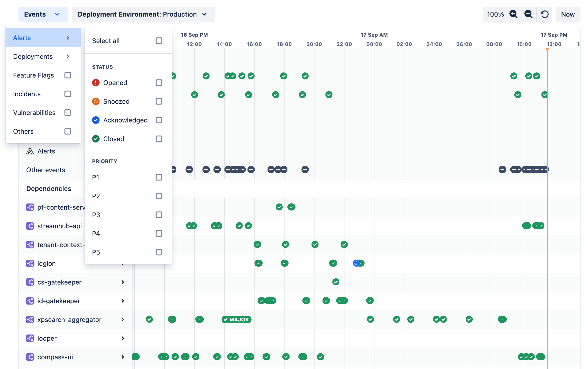Viewport: 588px width, 369px height.
Task: Reset the timeline zoom with the refresh icon
Action: (545, 14)
